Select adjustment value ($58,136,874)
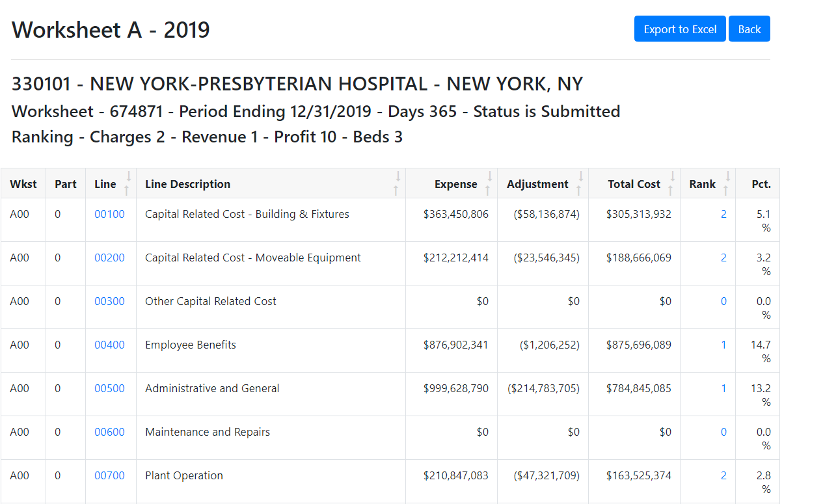The height and width of the screenshot is (504, 823). click(x=546, y=214)
